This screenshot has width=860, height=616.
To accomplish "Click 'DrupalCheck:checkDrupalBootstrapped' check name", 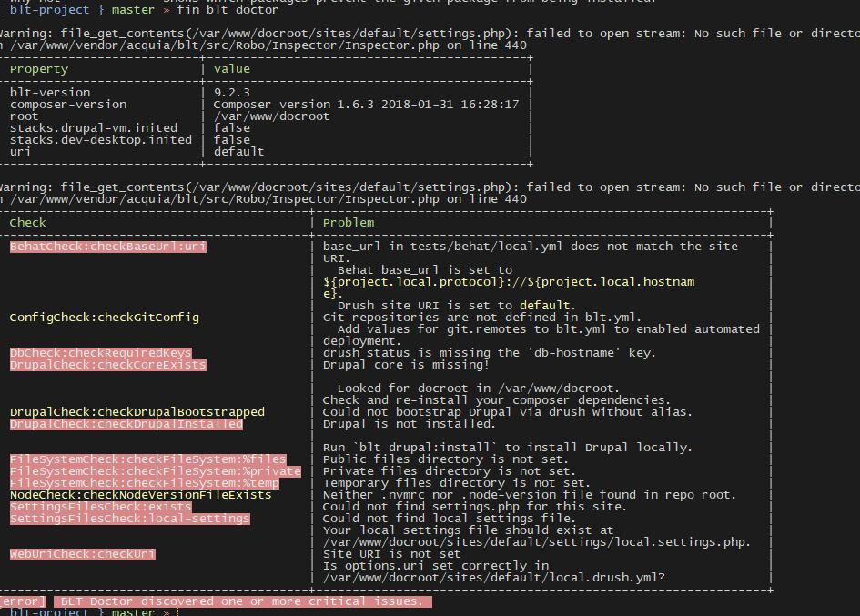I will tap(137, 412).
